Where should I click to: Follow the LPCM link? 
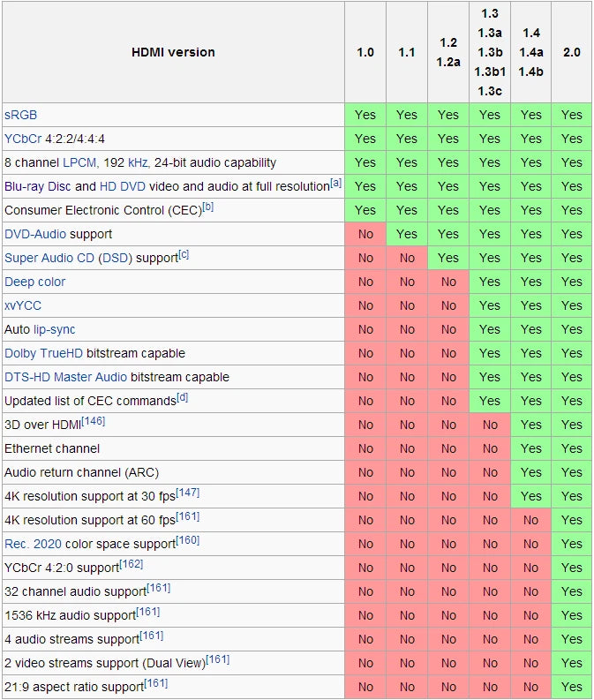point(79,162)
